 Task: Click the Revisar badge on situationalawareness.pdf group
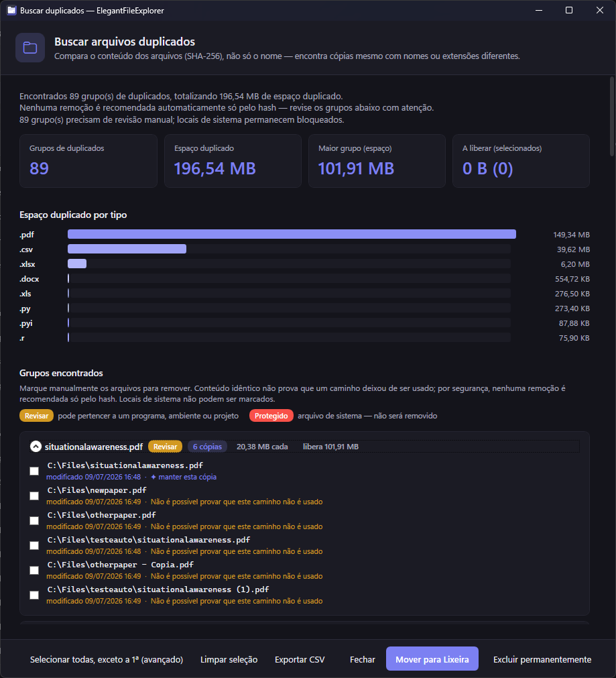point(165,447)
